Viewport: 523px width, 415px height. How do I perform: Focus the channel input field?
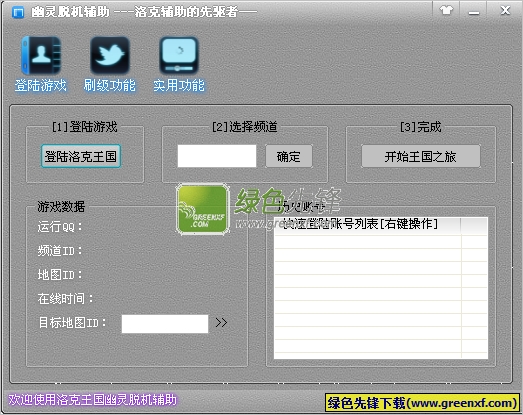click(217, 156)
